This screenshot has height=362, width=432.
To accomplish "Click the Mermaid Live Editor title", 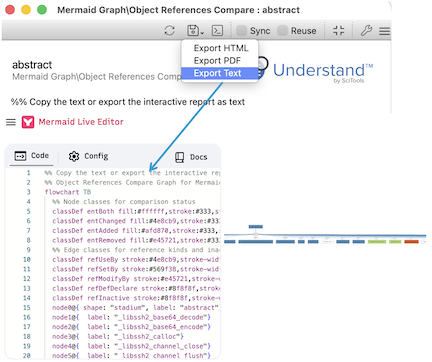I will (81, 122).
